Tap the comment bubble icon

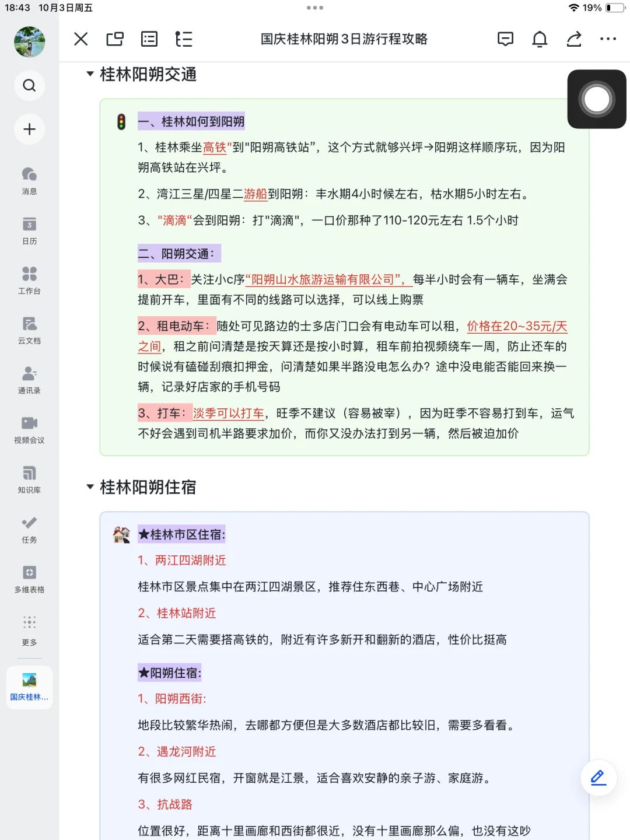[506, 39]
